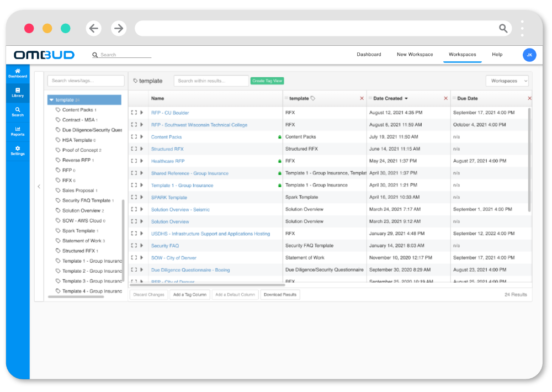Viewport: 552px width, 392px height.
Task: Expand the USDHS Infrastructure Support row arrow
Action: tap(141, 234)
